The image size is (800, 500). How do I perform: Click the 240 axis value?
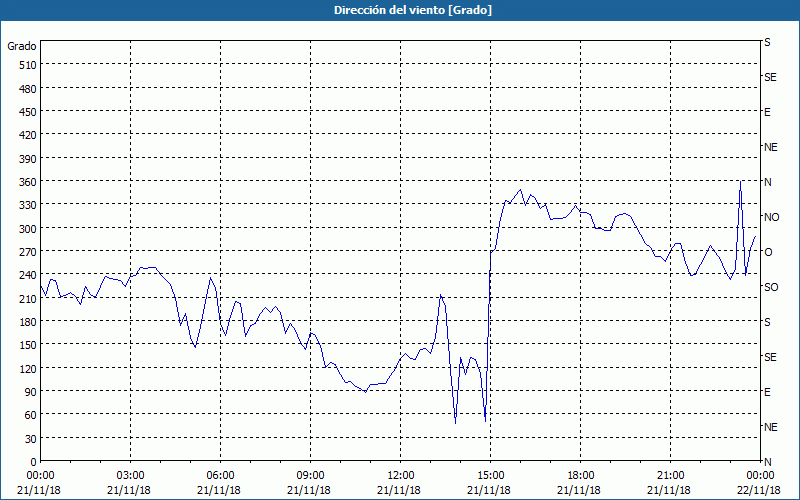coord(29,275)
